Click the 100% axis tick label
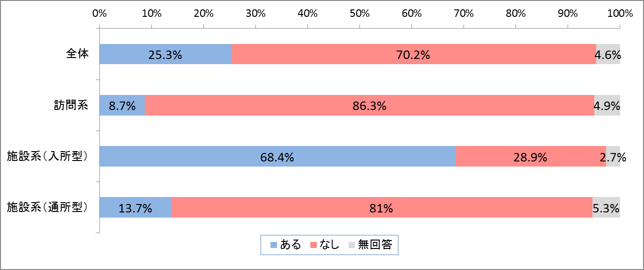Image resolution: width=644 pixels, height=270 pixels. coord(620,14)
